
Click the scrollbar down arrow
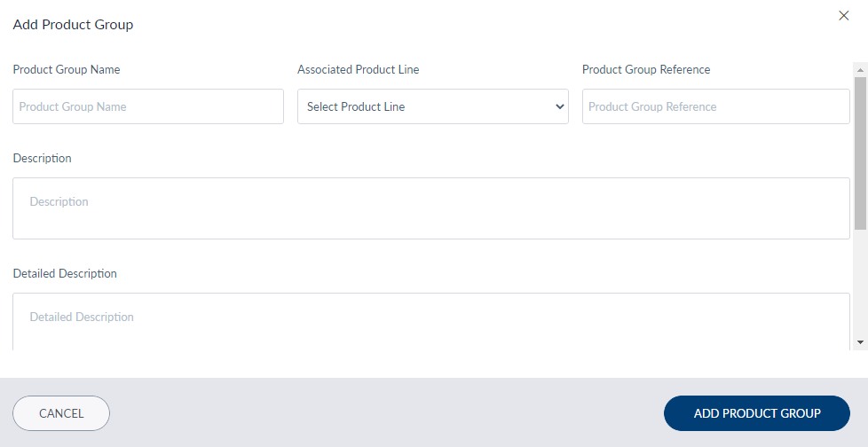tap(860, 342)
